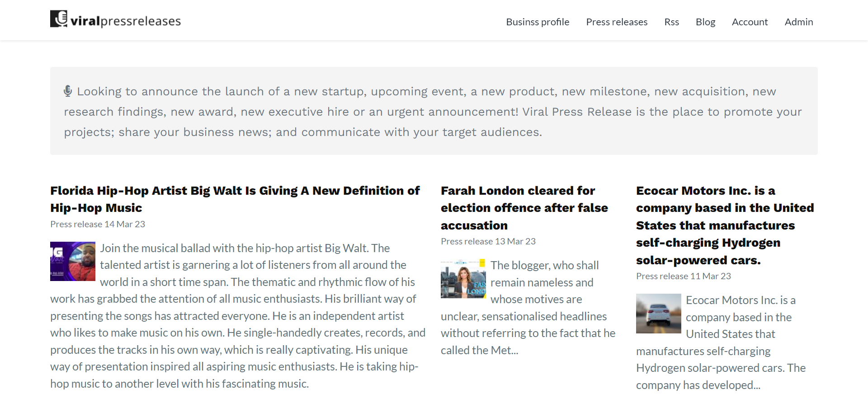
Task: Click the microphone icon in the banner
Action: [68, 91]
